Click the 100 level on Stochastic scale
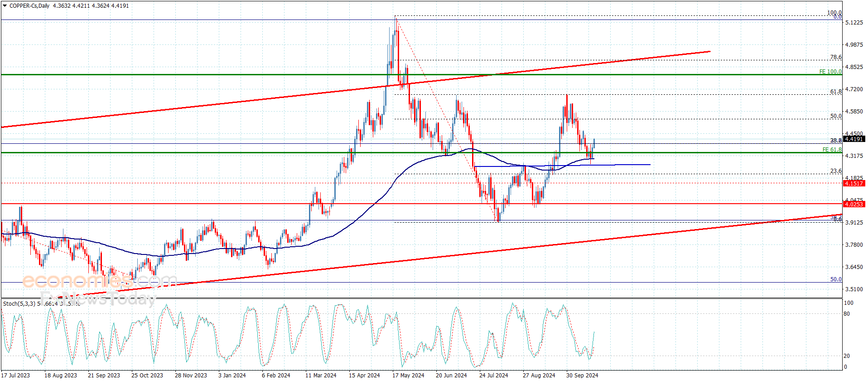 849,303
